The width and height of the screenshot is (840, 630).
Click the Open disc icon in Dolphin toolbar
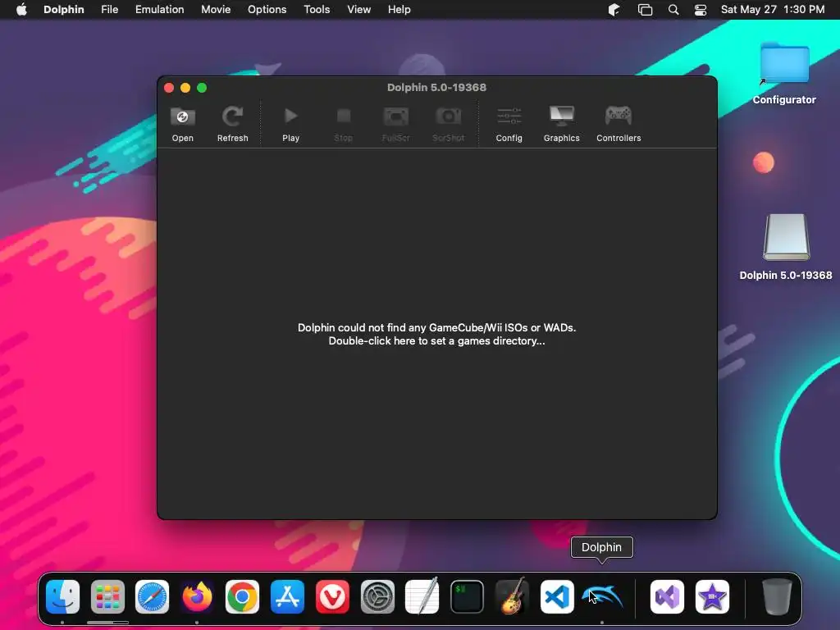coord(183,116)
